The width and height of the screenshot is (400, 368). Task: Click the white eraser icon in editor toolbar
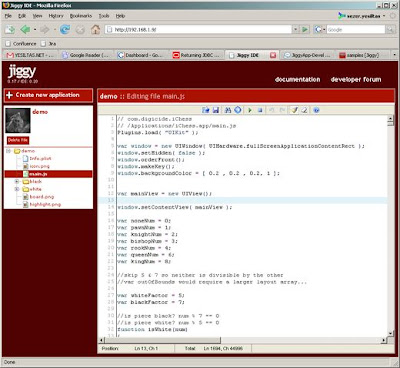[x=304, y=110]
